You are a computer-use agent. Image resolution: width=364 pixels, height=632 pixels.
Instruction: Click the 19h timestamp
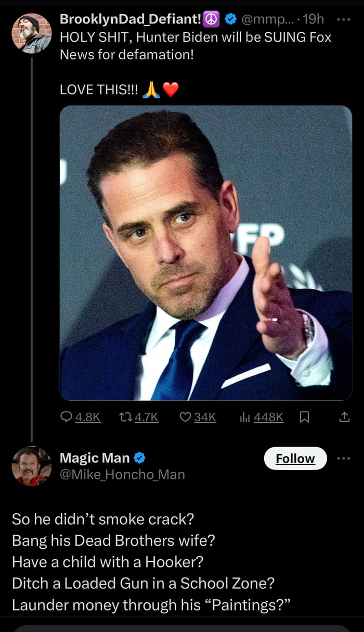coord(313,20)
